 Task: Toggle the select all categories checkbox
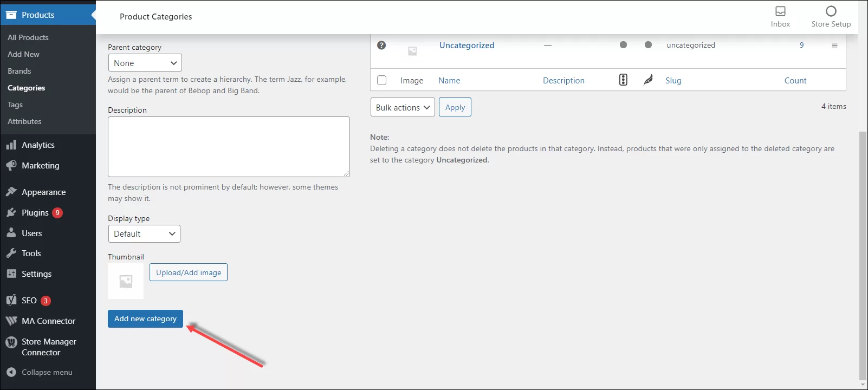coord(382,80)
